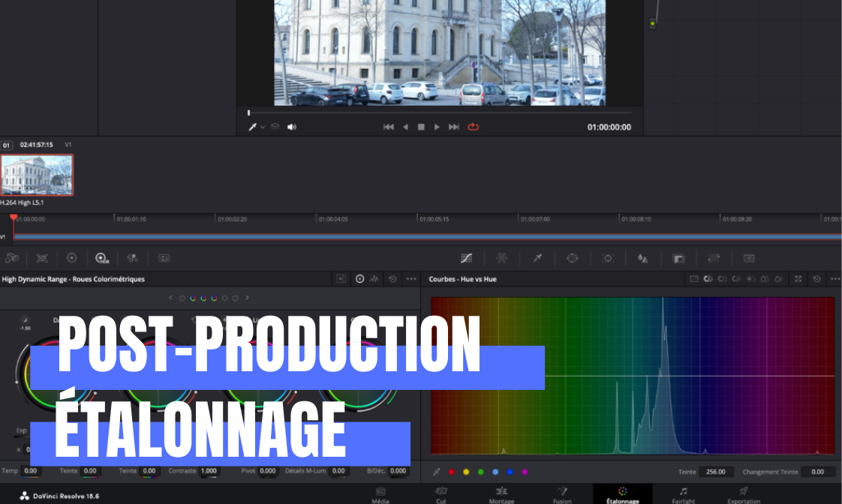Viewport: 842px width, 504px height.
Task: Toggle the loop playback button
Action: point(473,127)
